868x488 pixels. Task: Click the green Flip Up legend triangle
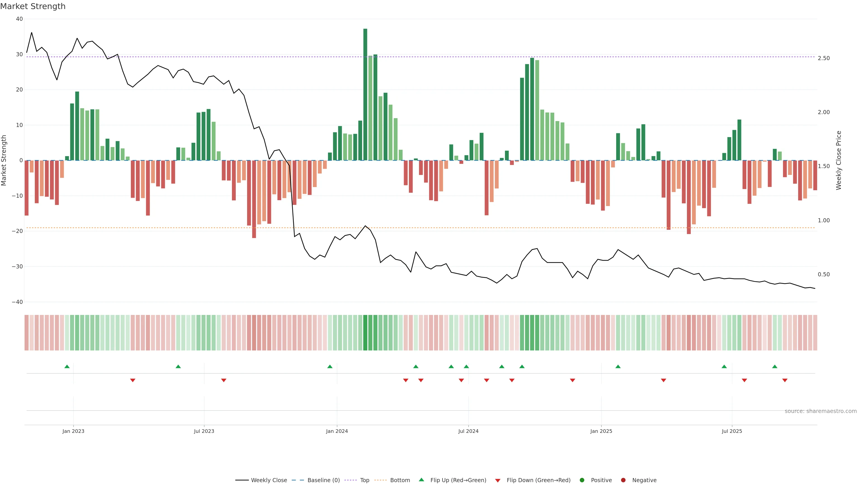421,480
